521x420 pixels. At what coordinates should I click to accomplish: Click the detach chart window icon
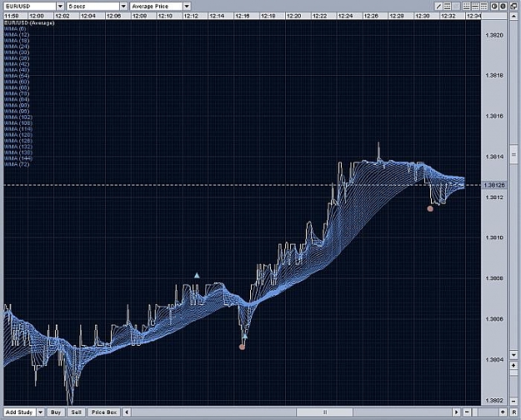(513, 7)
